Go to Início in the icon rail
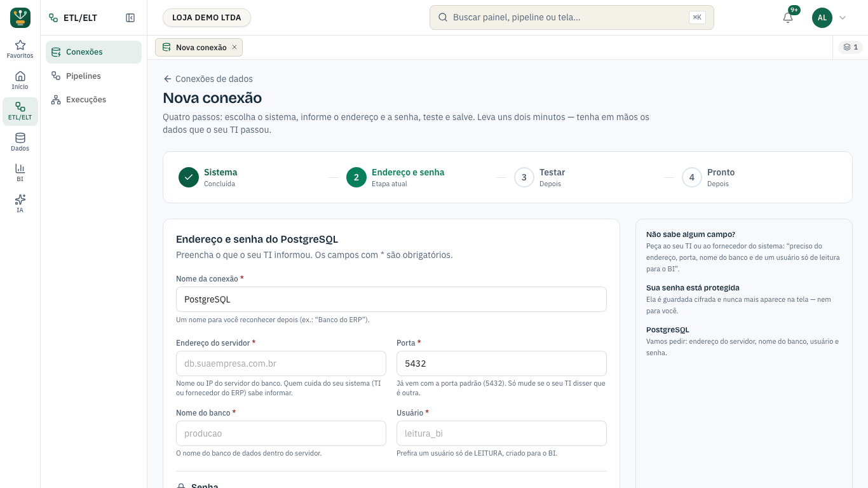Viewport: 868px width, 488px height. 20,81
